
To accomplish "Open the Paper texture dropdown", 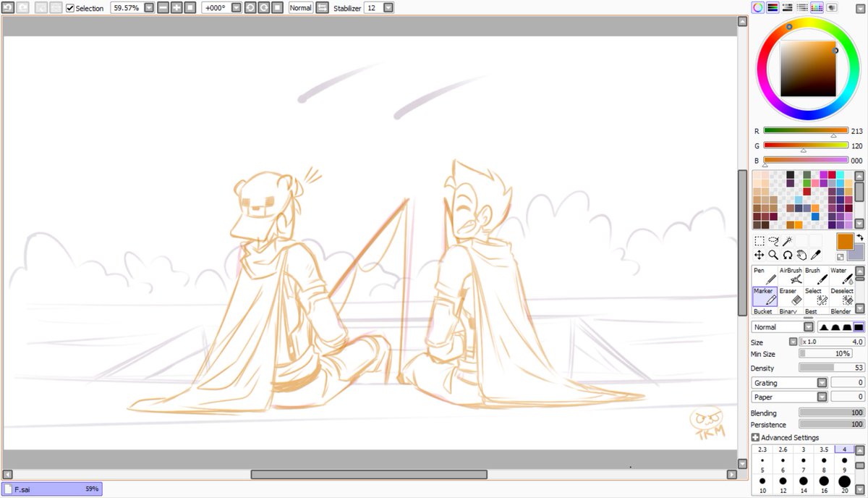I will (x=822, y=397).
